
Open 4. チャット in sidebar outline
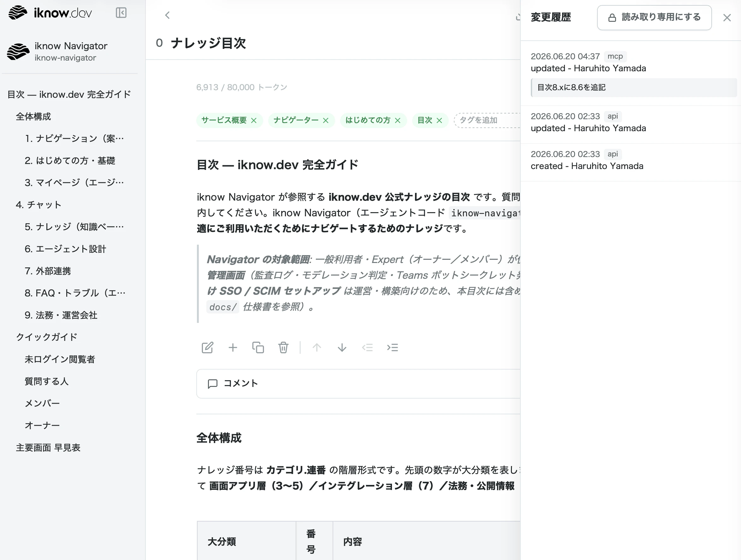[39, 205]
